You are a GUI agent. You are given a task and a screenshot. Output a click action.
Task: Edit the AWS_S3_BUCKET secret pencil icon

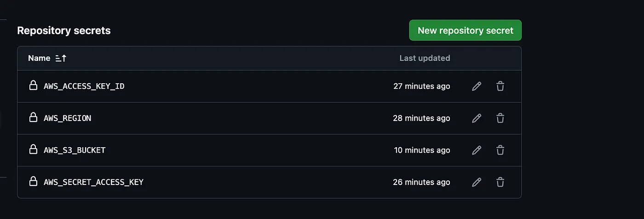pyautogui.click(x=477, y=150)
